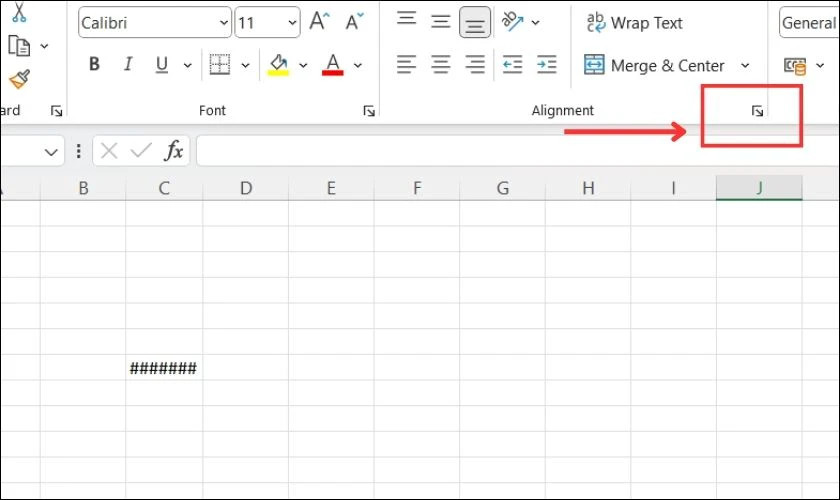Select column D header
840x500 pixels.
[x=245, y=188]
